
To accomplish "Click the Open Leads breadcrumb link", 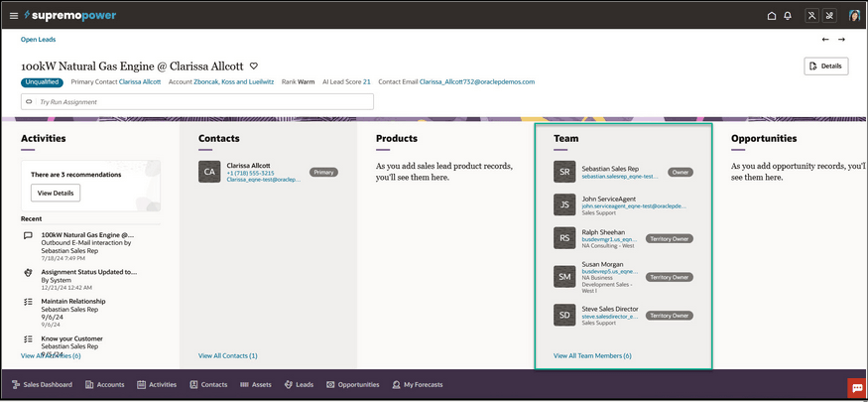I will (39, 40).
